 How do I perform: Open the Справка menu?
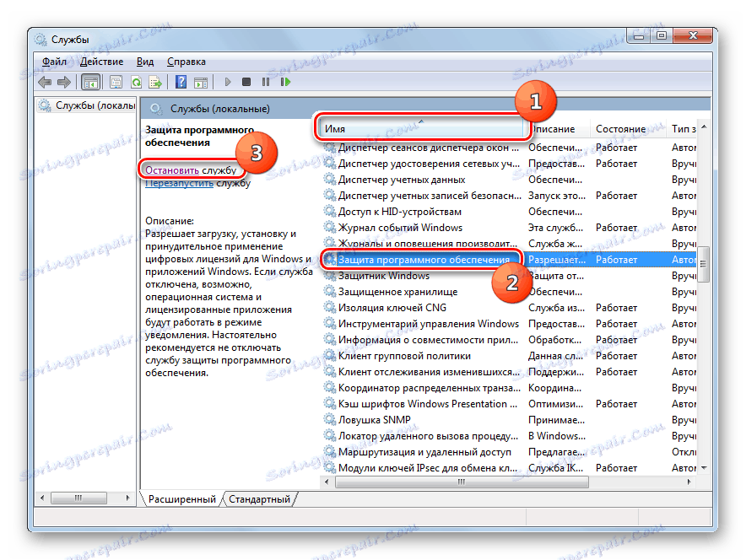click(x=186, y=62)
